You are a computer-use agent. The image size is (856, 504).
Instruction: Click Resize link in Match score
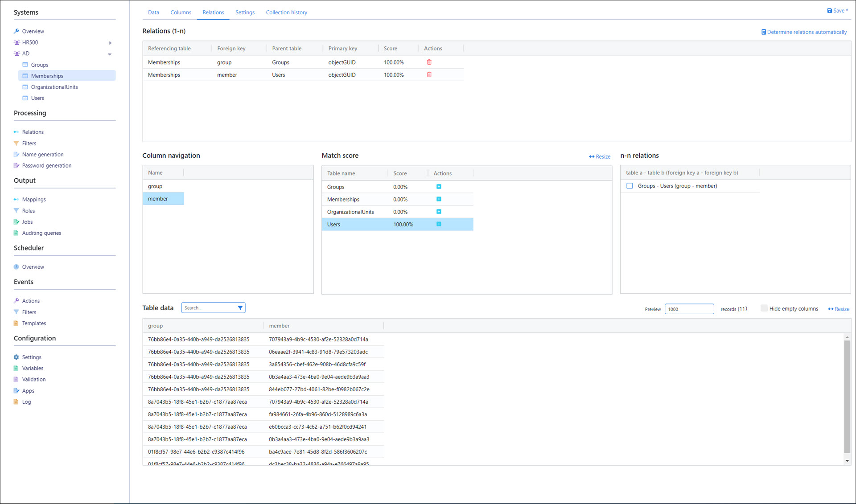[600, 157]
